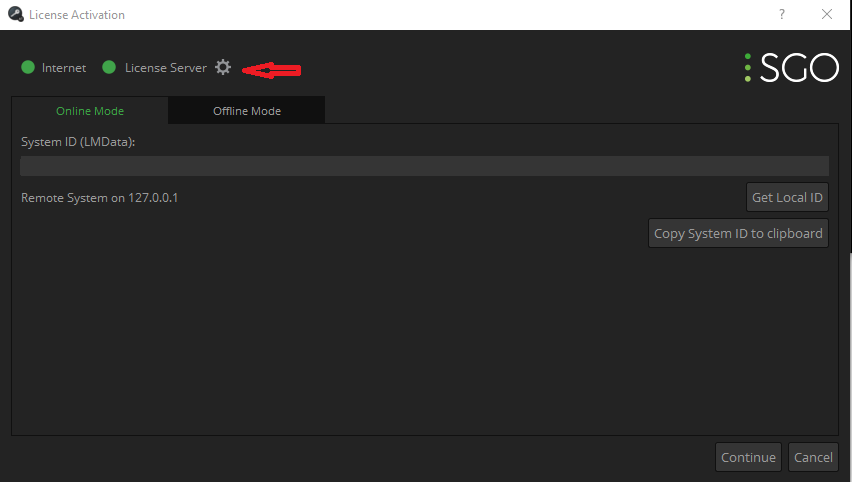Switch to the Offline Mode tab

(247, 111)
